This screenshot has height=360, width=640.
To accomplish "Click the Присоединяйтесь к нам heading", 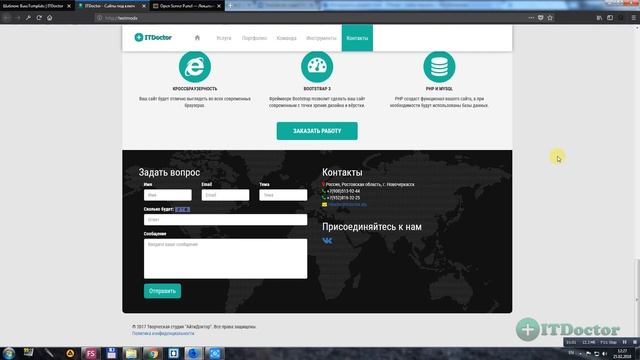I will coord(372,227).
